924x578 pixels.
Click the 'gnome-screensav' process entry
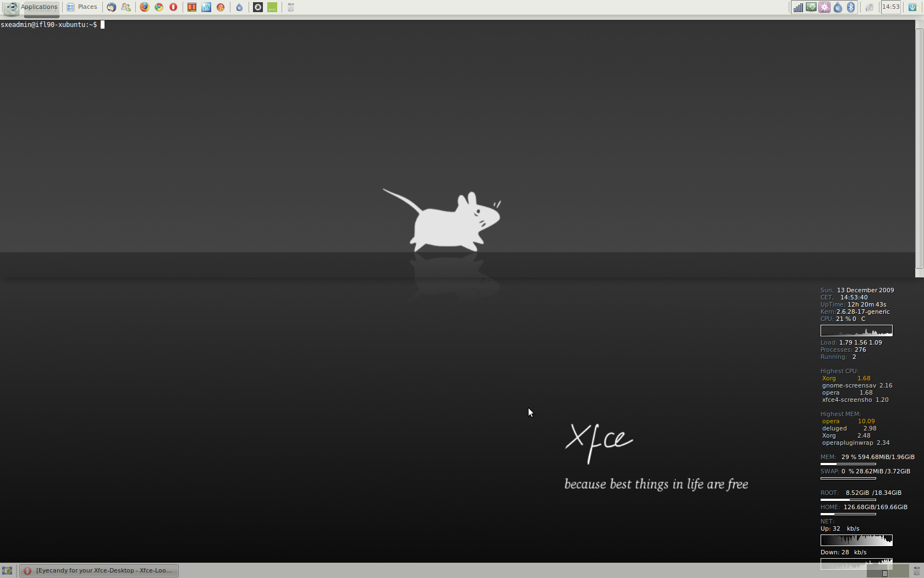[x=849, y=385]
